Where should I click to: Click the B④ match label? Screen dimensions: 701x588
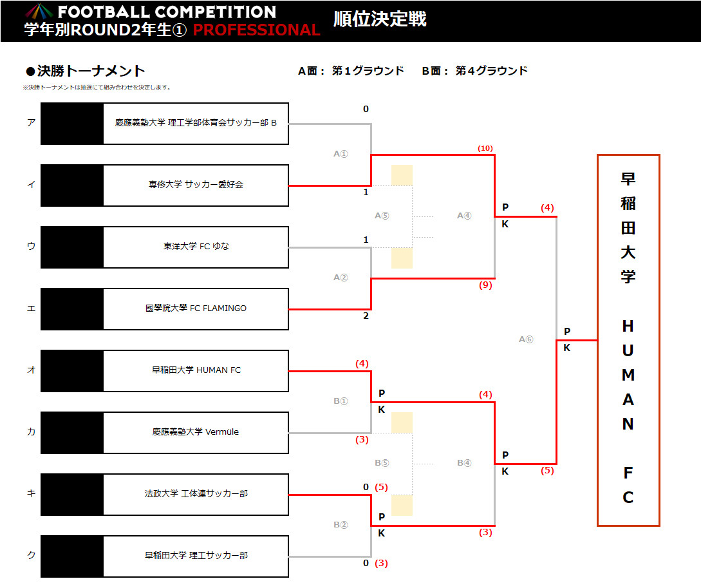[464, 463]
